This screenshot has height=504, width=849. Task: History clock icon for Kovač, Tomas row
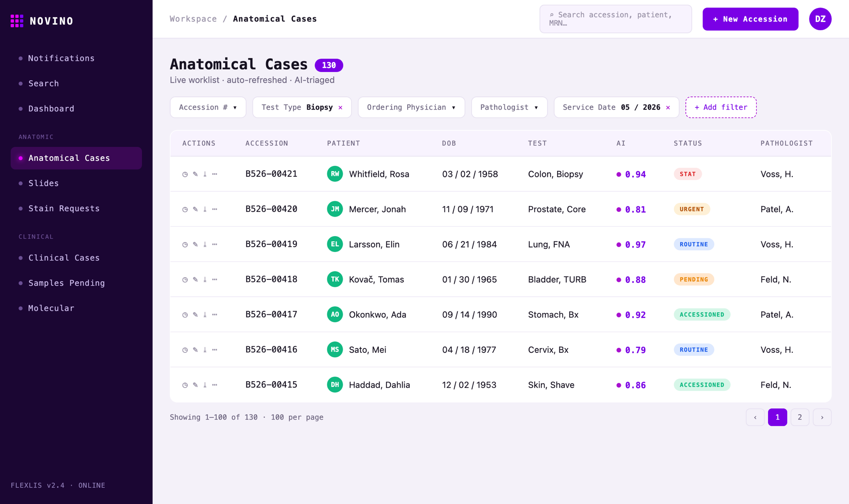[x=185, y=279]
